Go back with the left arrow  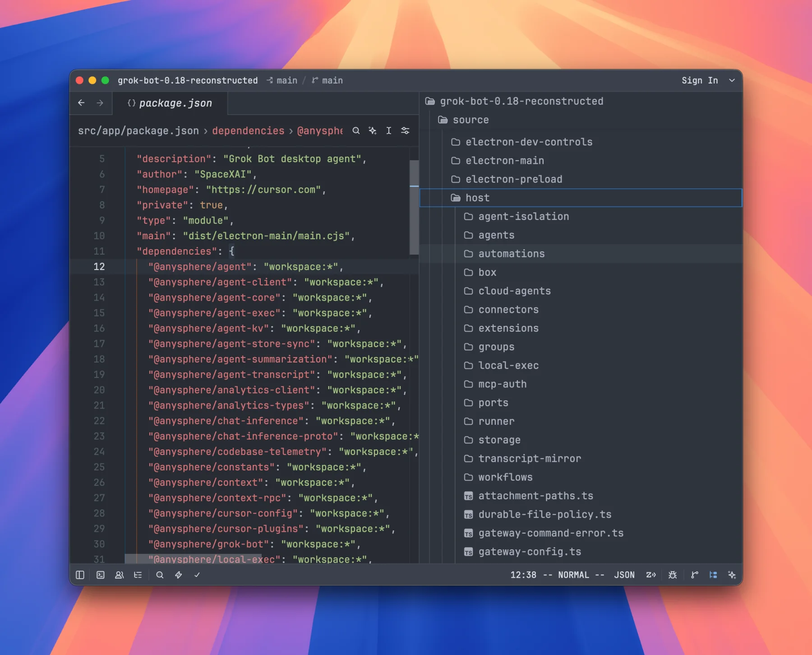81,103
